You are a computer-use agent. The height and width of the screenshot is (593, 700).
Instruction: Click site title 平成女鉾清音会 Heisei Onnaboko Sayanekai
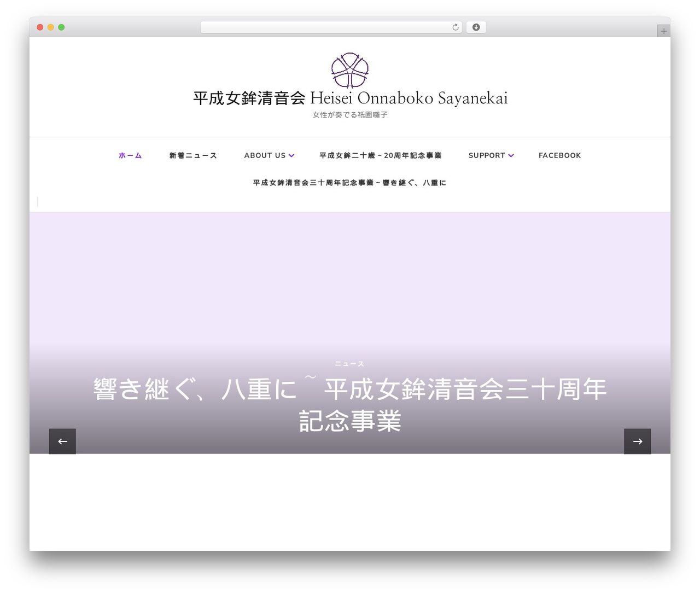(350, 98)
